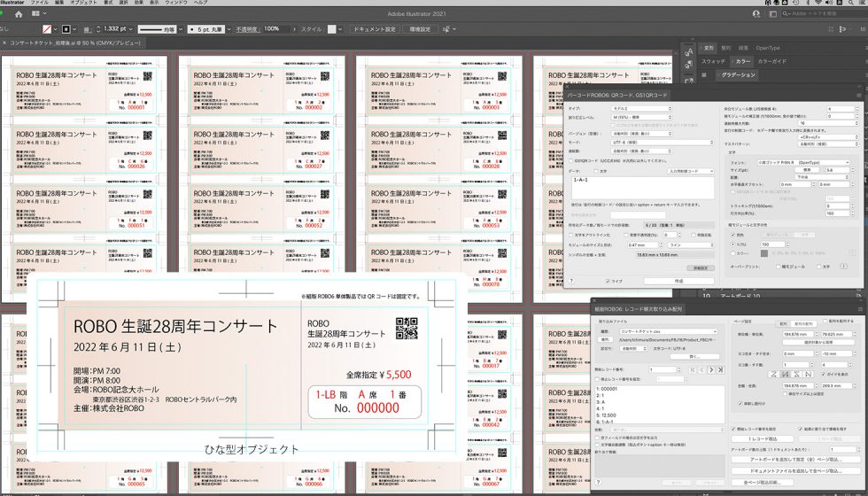Viewport: 868px width, 496px height.
Task: Select the reverse-Z layout direction icon
Action: [798, 375]
